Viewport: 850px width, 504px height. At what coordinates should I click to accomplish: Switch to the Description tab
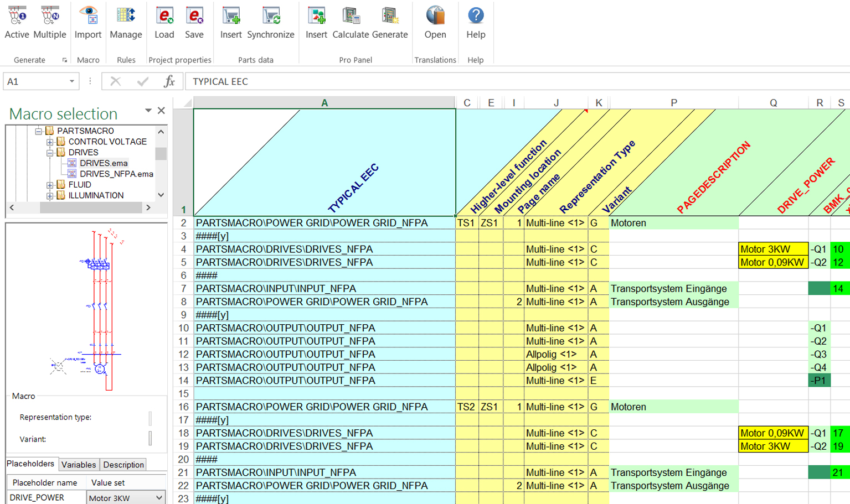click(123, 465)
